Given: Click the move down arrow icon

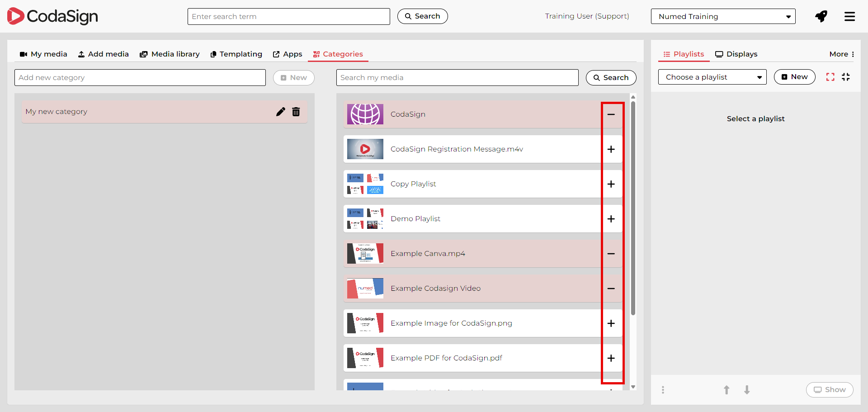Looking at the screenshot, I should point(747,390).
